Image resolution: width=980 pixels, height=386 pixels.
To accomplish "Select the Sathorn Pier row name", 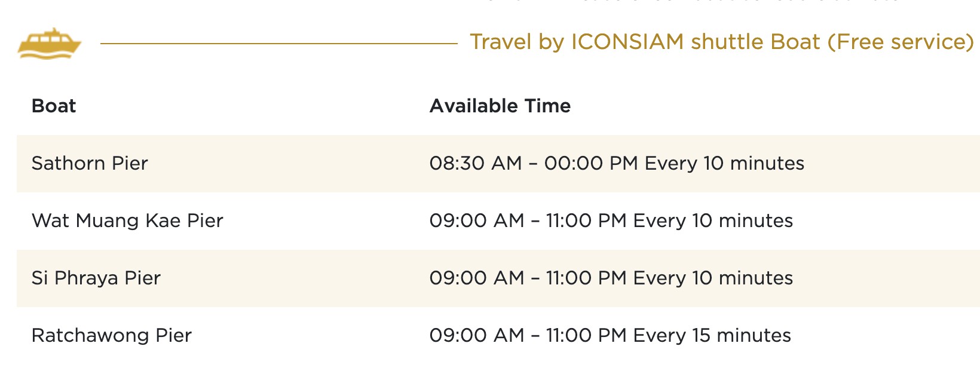I will tap(90, 163).
